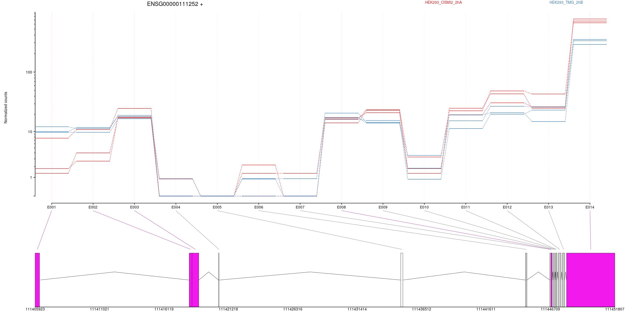644x322 pixels.
Task: Click the E009 exon label
Action: [383, 207]
